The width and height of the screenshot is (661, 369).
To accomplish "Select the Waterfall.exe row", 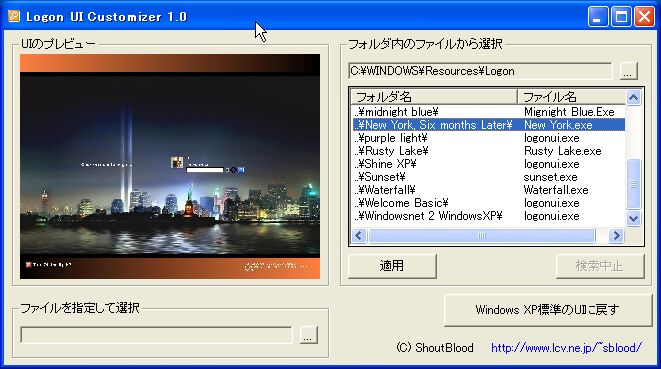I will point(489,190).
